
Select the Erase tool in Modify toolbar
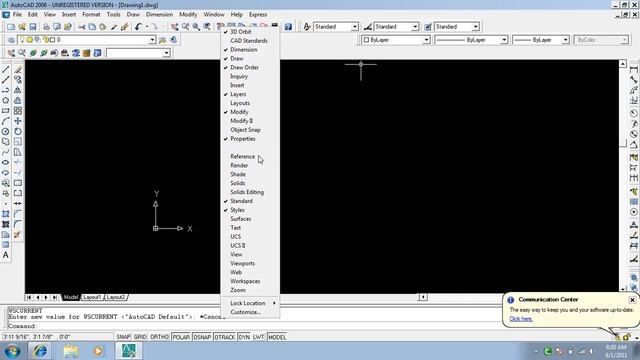pos(18,70)
